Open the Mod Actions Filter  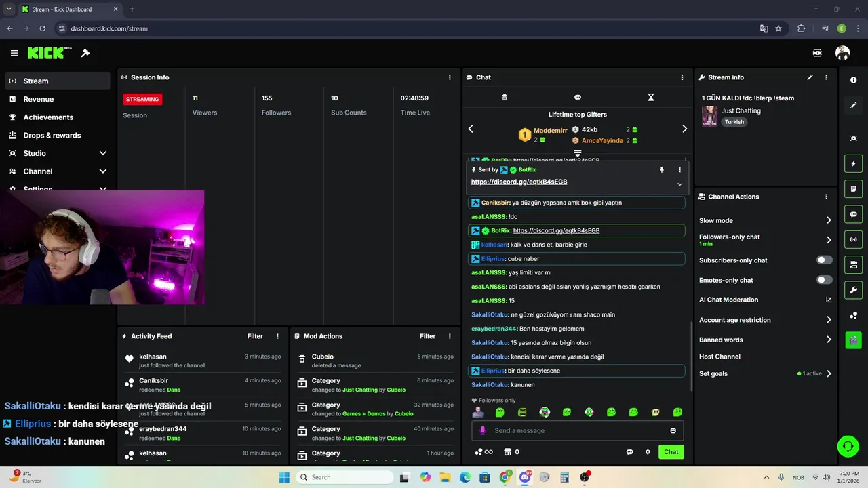coord(427,336)
